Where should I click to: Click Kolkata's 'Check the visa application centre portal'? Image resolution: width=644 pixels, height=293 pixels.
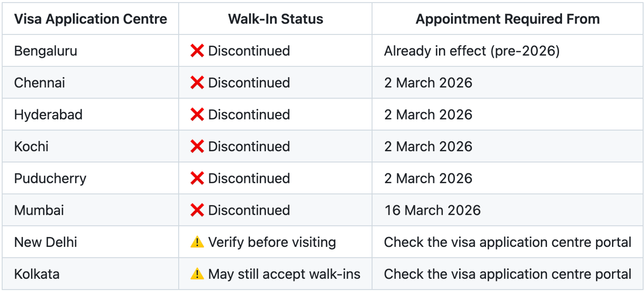[x=507, y=274]
